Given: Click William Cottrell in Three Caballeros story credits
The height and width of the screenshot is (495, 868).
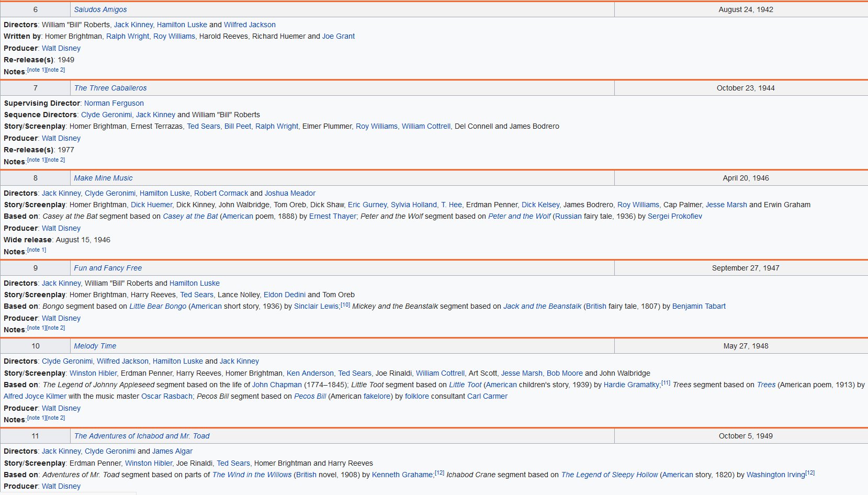Looking at the screenshot, I should click(426, 126).
